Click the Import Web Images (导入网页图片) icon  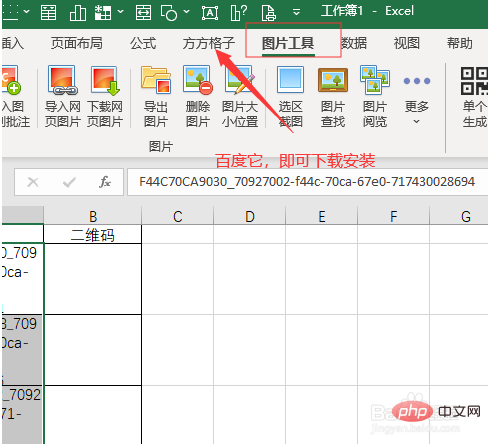pos(62,81)
